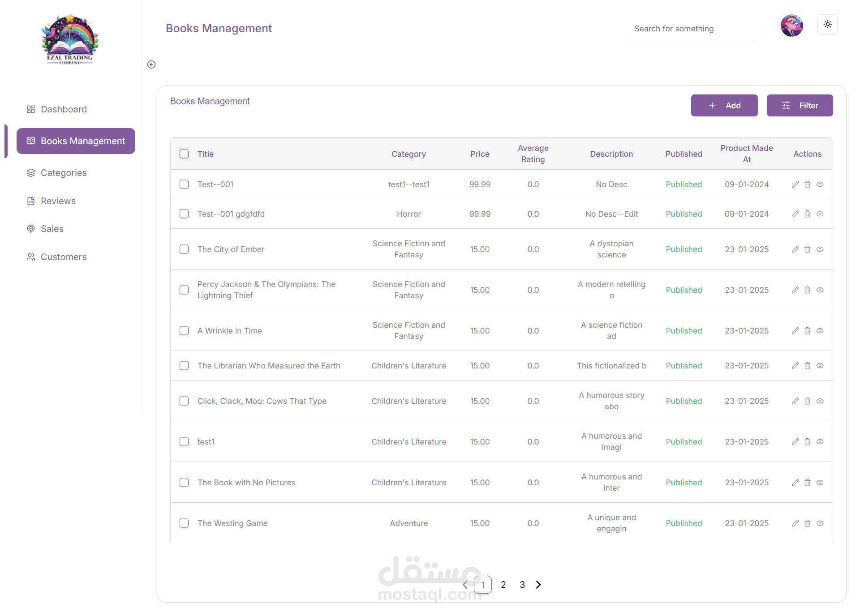
Task: Navigate to Customers in the sidebar
Action: click(x=64, y=257)
